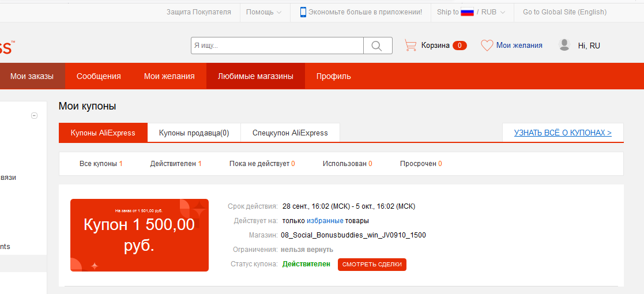Open the Любимые магазины menu item
The height and width of the screenshot is (294, 644).
[x=255, y=76]
